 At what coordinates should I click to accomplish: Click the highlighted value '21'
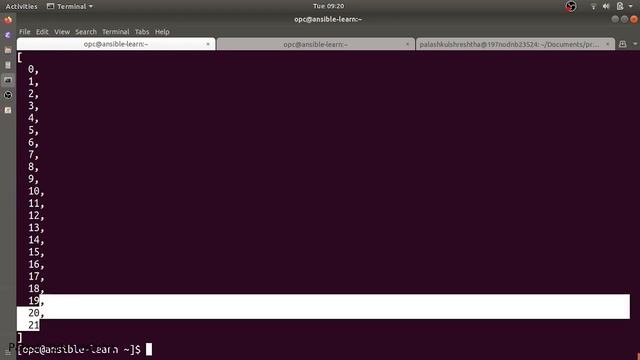[34, 325]
